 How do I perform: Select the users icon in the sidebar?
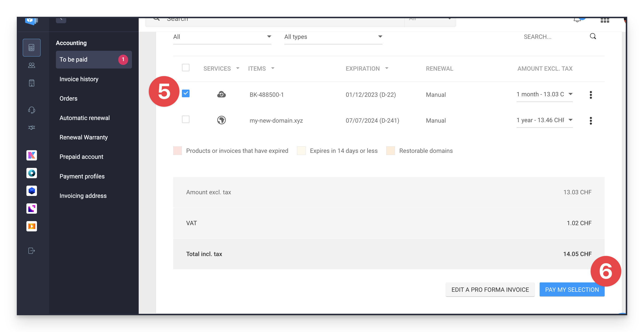click(x=31, y=65)
